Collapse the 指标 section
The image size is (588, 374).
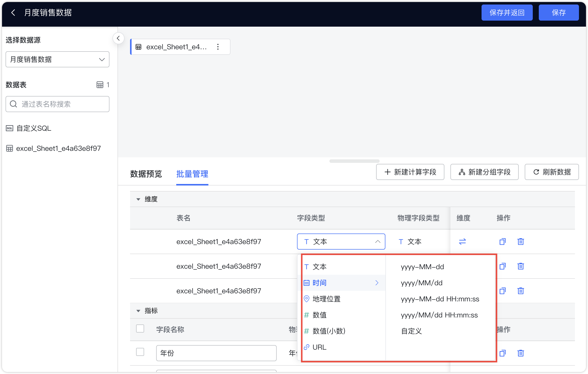[138, 311]
